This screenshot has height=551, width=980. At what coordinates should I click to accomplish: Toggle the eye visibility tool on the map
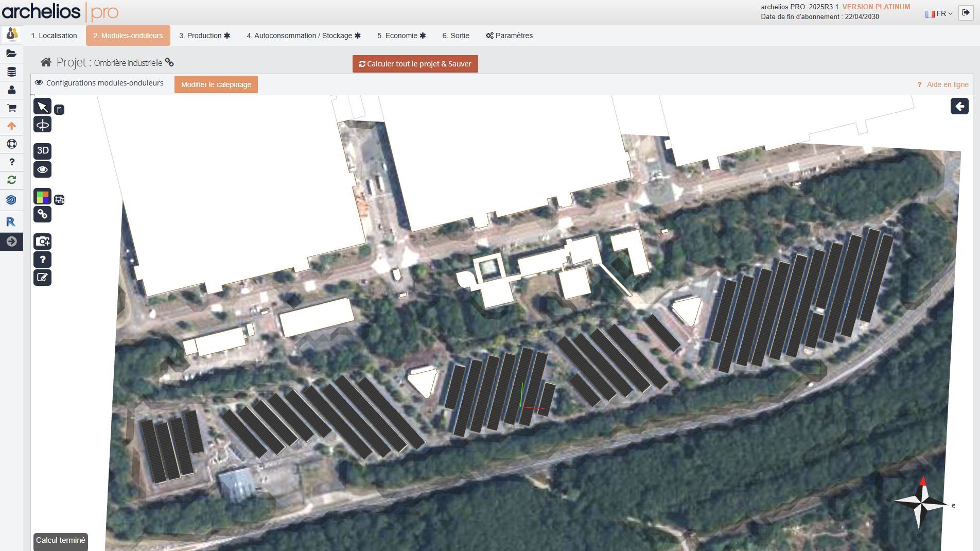(43, 169)
